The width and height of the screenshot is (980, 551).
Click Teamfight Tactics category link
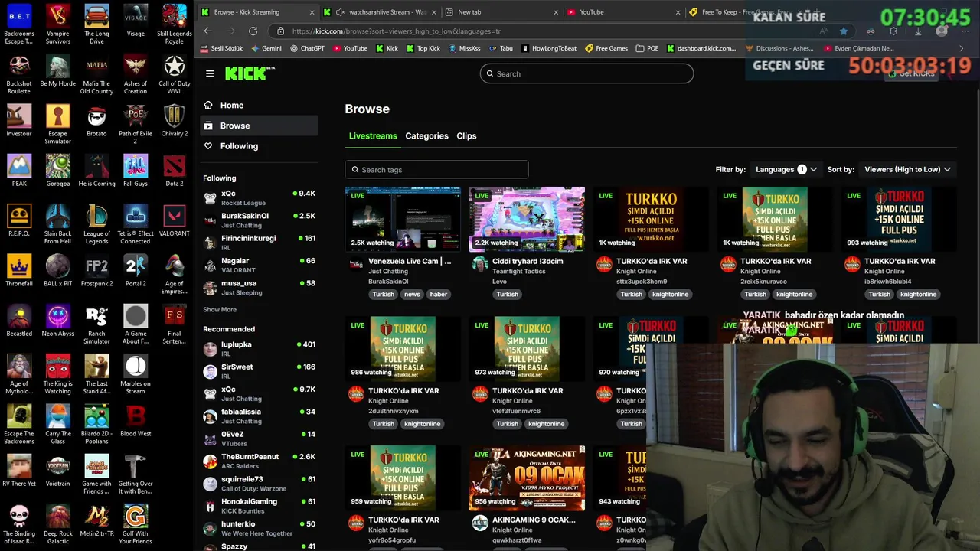pos(519,271)
